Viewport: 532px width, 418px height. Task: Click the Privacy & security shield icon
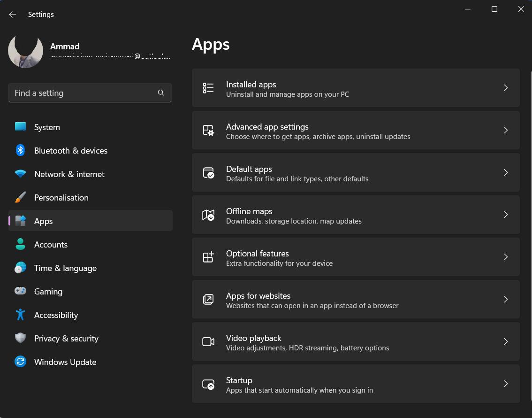21,338
